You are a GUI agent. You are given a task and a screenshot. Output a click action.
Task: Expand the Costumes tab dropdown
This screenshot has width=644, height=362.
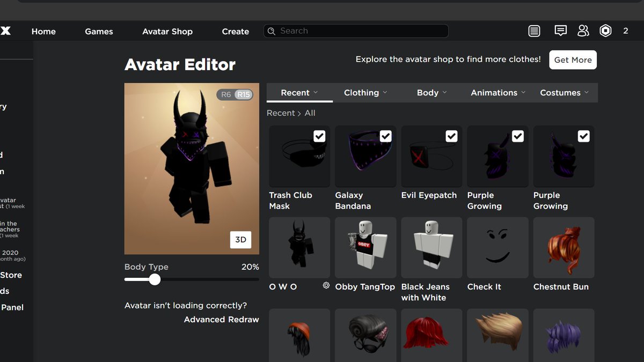tap(564, 93)
